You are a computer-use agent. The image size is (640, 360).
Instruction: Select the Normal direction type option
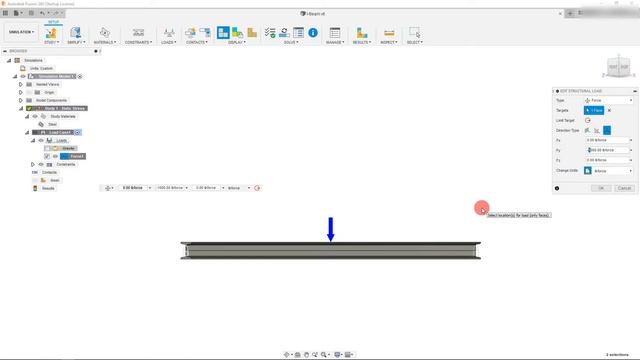587,130
